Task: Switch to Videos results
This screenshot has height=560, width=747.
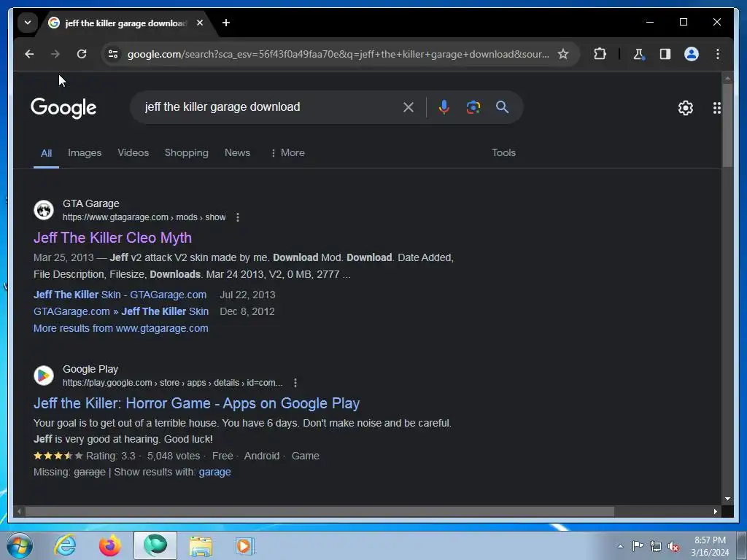Action: [133, 153]
